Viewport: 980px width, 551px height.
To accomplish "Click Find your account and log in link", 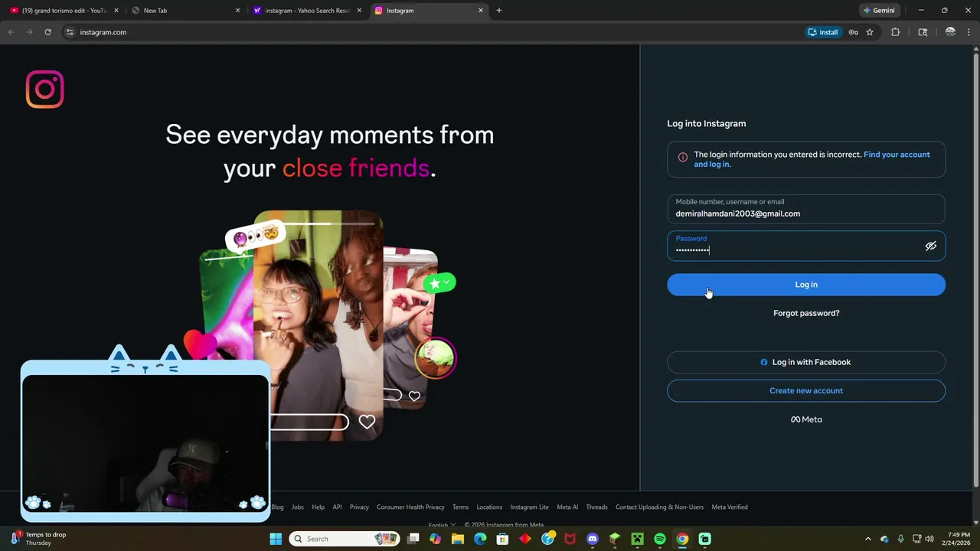I will coord(812,159).
